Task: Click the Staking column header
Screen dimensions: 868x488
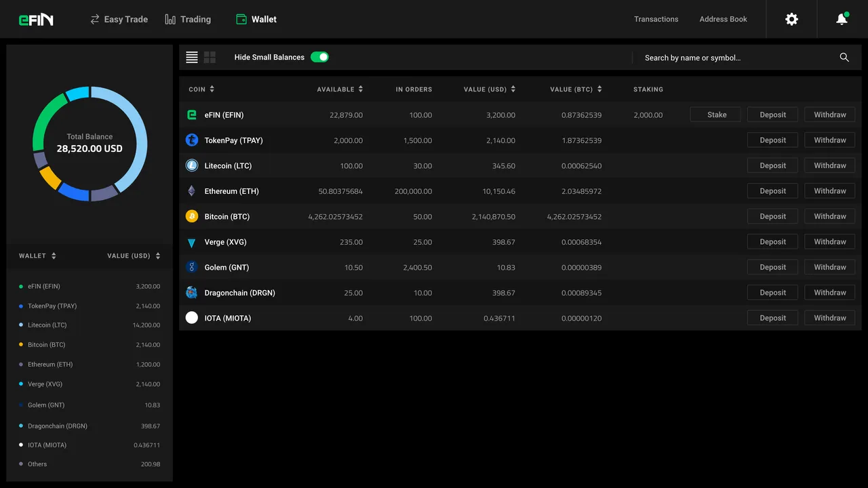Action: tap(648, 89)
